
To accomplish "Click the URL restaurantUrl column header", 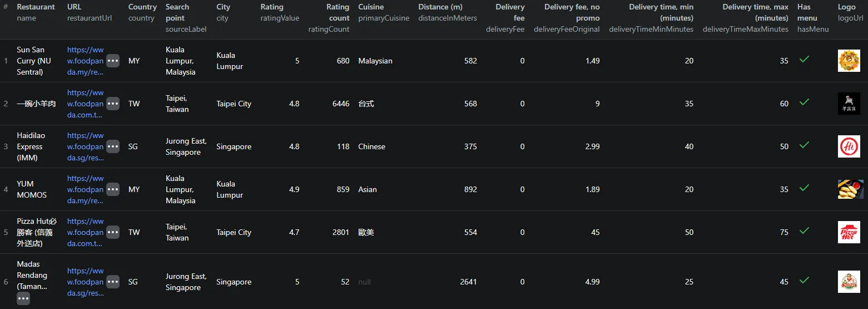I will click(90, 12).
